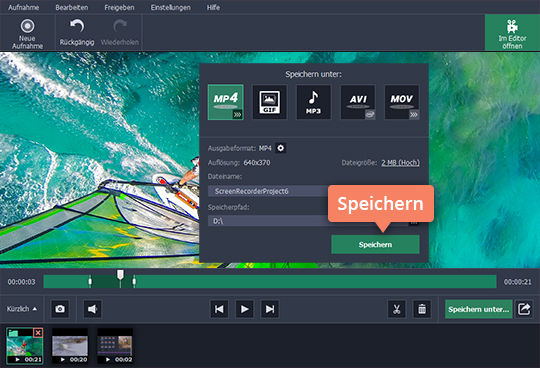This screenshot has height=368, width=540.
Task: Select the 00:02 recording thumbnail
Action: point(115,346)
